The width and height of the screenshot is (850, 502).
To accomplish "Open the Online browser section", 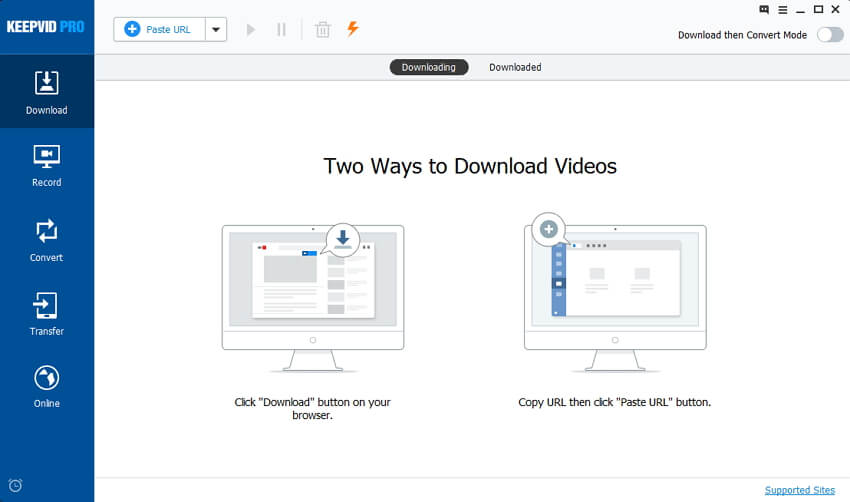I will 47,387.
